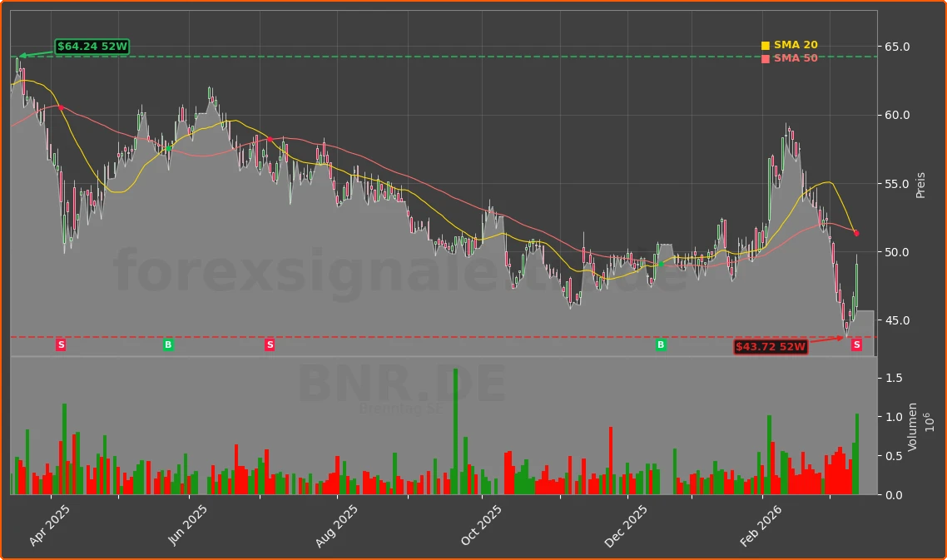Image resolution: width=947 pixels, height=560 pixels.
Task: Click the Preis axis title
Action: (x=920, y=183)
